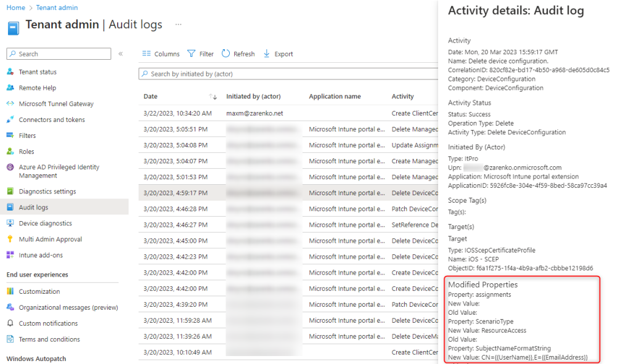Click the Refresh button label
This screenshot has height=364, width=631.
(x=244, y=54)
